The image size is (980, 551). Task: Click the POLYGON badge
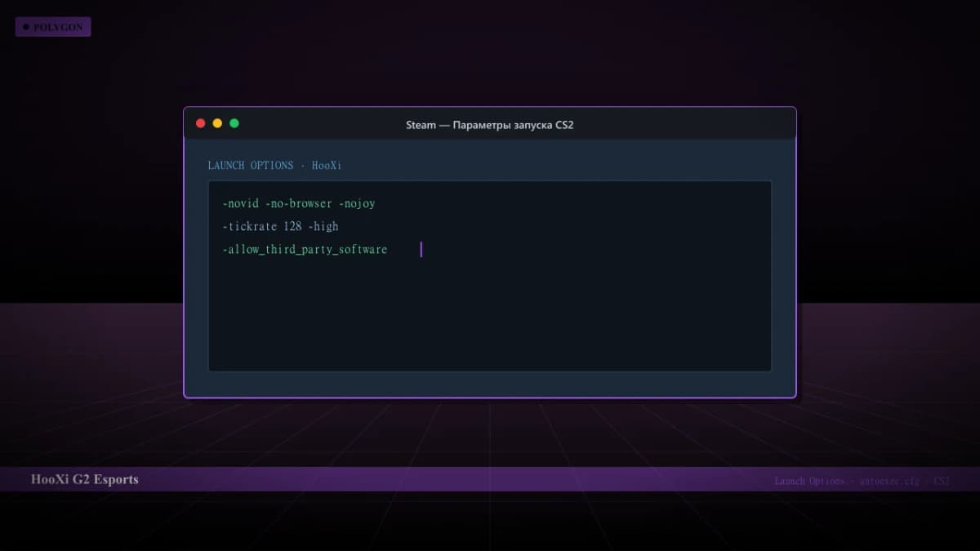(x=53, y=27)
